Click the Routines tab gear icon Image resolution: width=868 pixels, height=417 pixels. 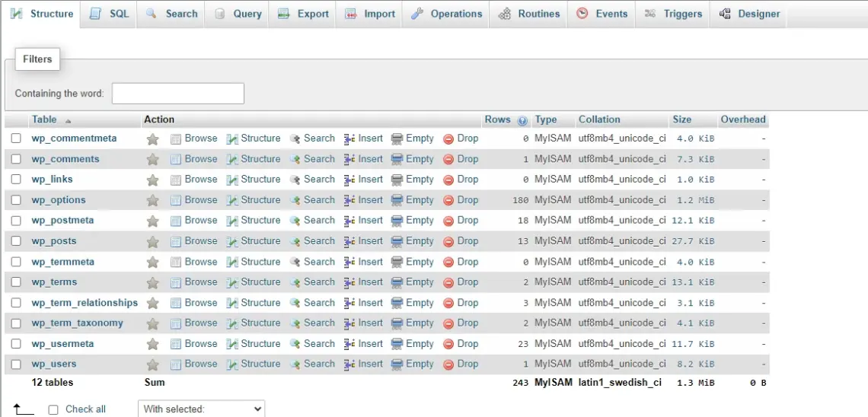point(504,14)
